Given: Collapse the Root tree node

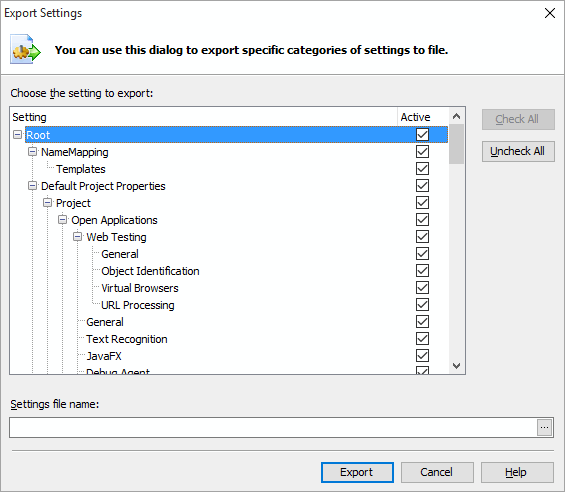Looking at the screenshot, I should tap(17, 135).
